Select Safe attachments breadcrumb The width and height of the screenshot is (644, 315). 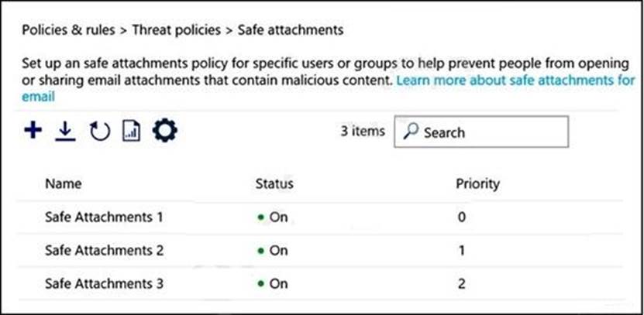pyautogui.click(x=290, y=30)
